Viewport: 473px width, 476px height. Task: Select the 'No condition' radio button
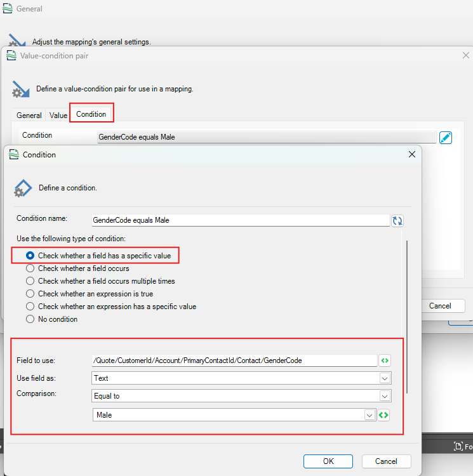point(30,319)
